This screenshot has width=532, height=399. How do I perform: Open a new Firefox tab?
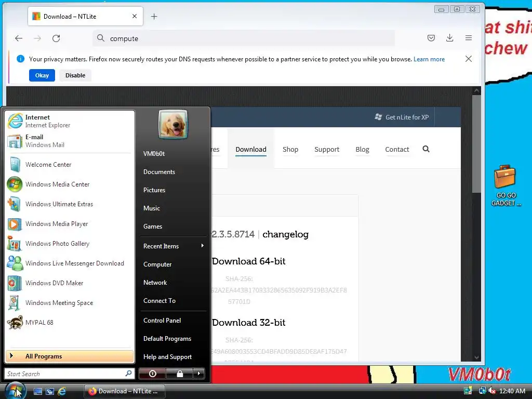point(154,16)
